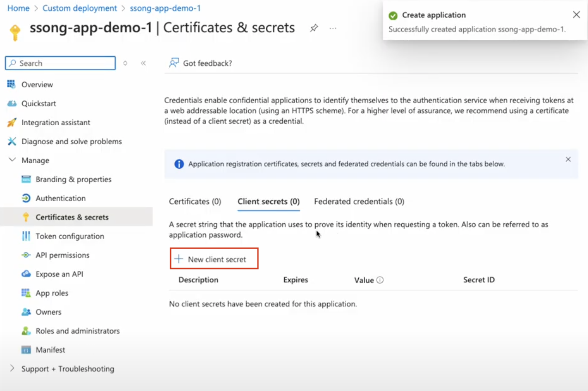The image size is (588, 391).
Task: Open the Value info tooltip icon
Action: (380, 280)
